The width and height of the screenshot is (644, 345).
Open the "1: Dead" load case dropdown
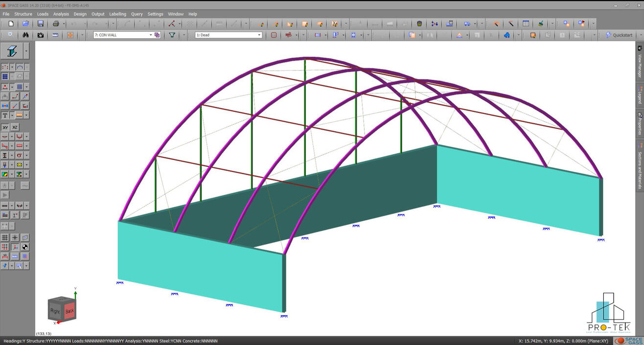coord(259,35)
